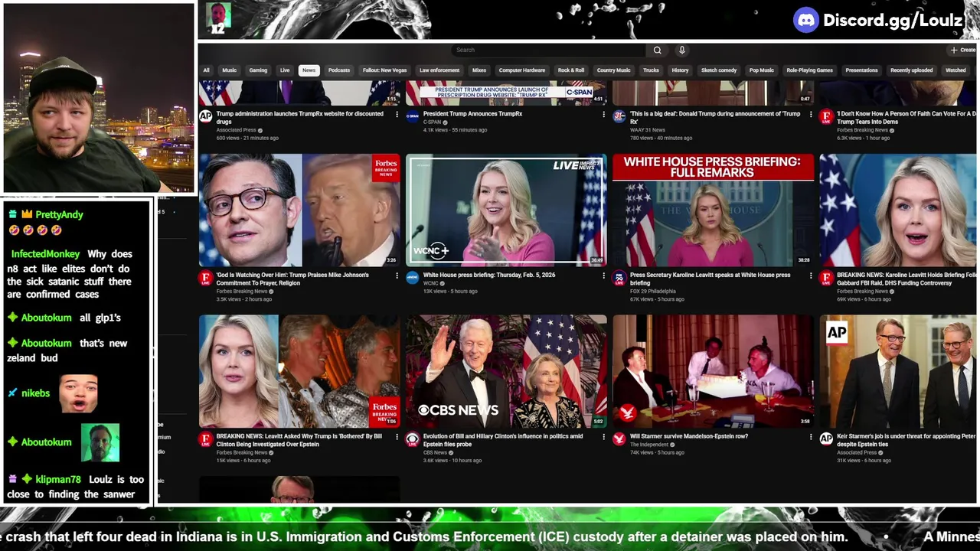Select the Podcasts filter chip
The image size is (980, 551).
click(x=339, y=70)
